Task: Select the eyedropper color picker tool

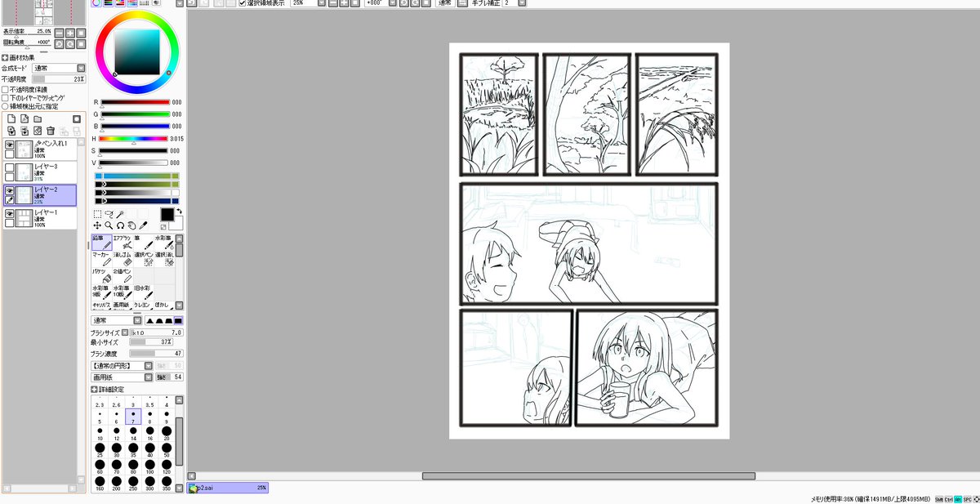Action: point(142,225)
